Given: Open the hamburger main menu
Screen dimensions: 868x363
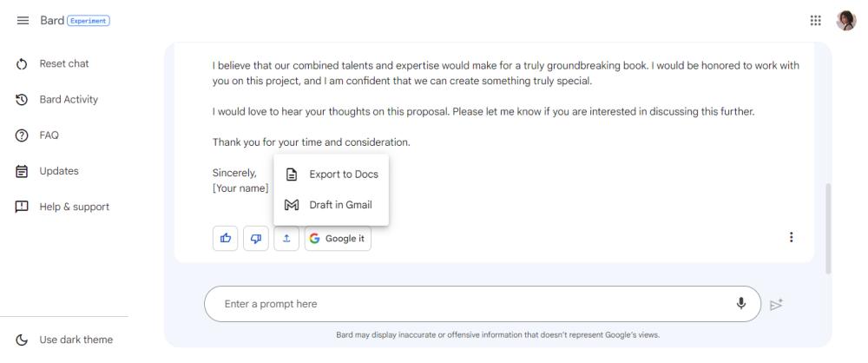Looking at the screenshot, I should click(23, 21).
